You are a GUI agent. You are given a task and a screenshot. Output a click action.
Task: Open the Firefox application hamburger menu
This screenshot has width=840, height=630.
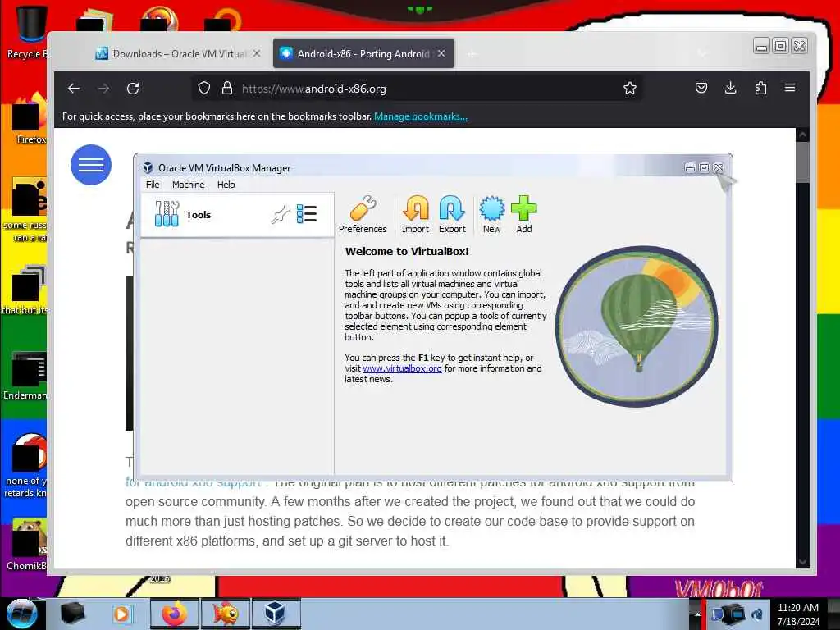coord(790,88)
